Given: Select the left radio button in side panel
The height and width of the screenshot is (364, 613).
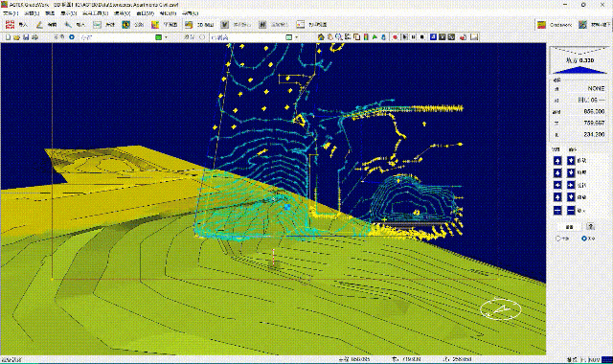Looking at the screenshot, I should point(558,239).
